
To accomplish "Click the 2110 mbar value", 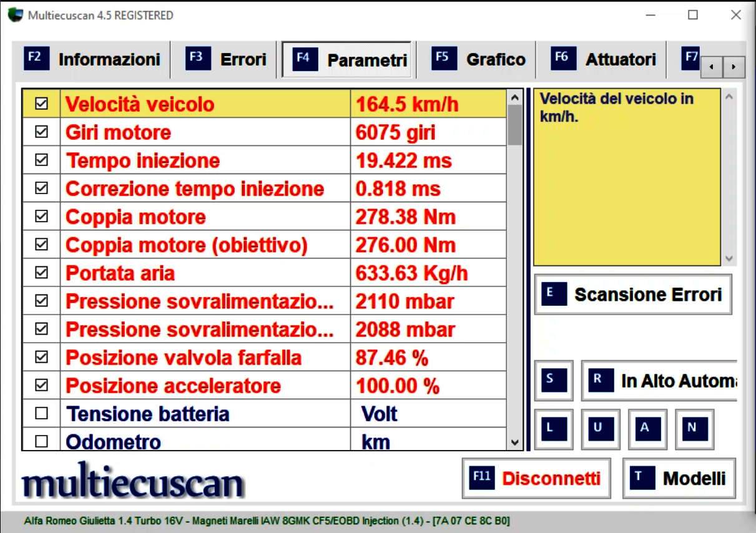I will coord(405,301).
